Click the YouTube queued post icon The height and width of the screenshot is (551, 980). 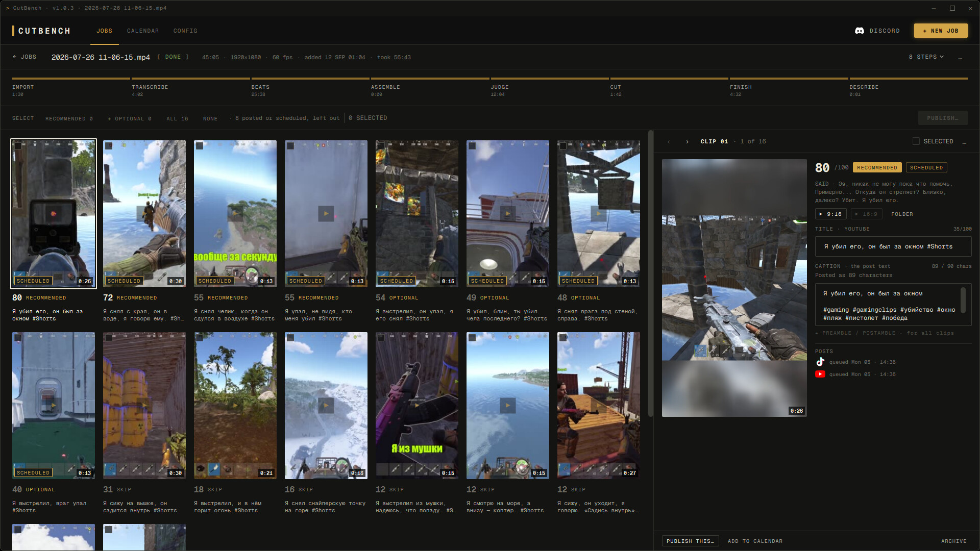pos(820,374)
